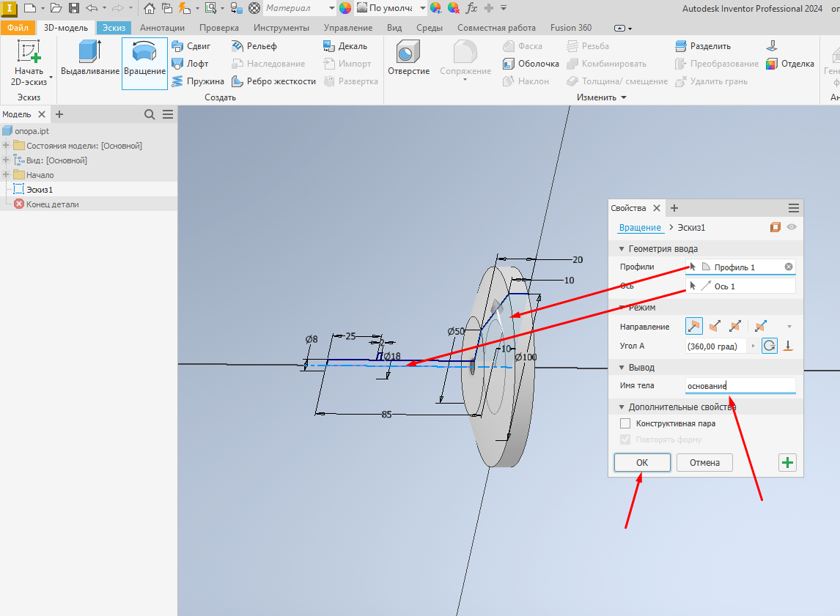Screen dimensions: 840x616
Task: Click the Вращение breadcrumb link
Action: click(640, 228)
